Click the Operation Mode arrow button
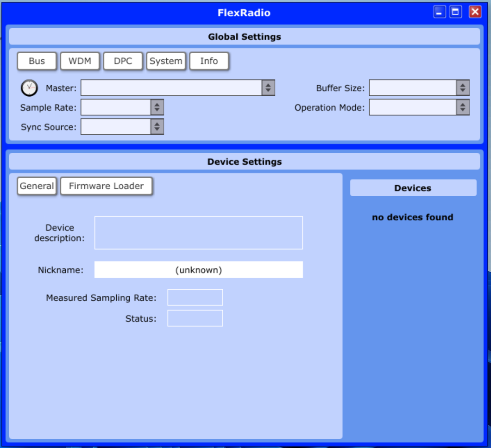The image size is (491, 448). pyautogui.click(x=463, y=107)
